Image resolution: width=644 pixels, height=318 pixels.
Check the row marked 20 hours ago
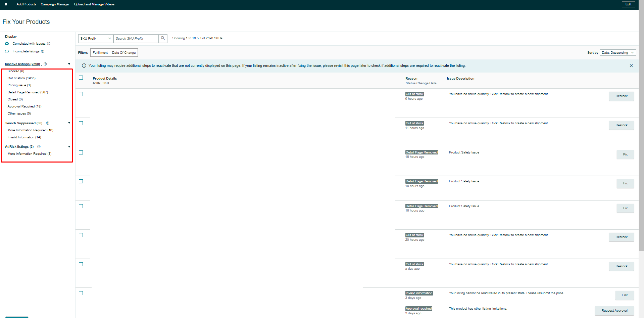pos(81,235)
